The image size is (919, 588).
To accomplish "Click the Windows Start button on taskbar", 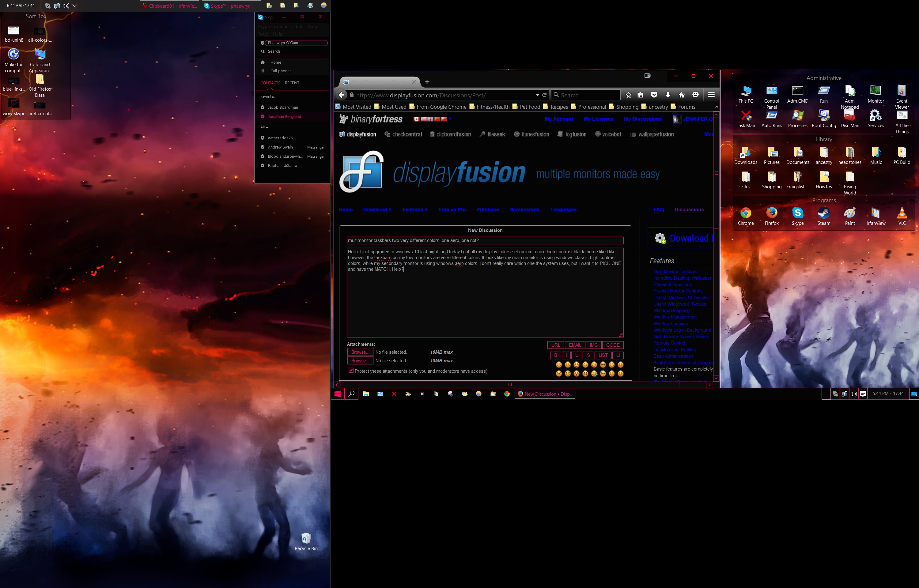I will pos(338,394).
